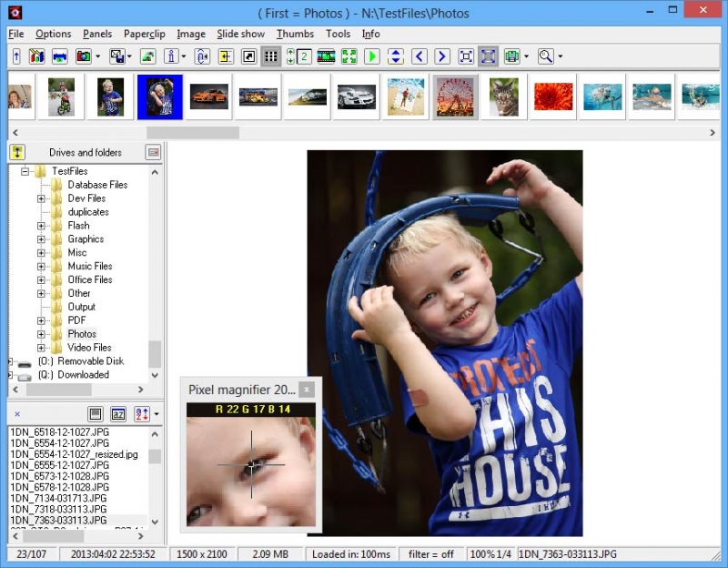Screen dimensions: 728x568
Task: Click the black arrow-in-square toolbar icon
Action: 248,56
